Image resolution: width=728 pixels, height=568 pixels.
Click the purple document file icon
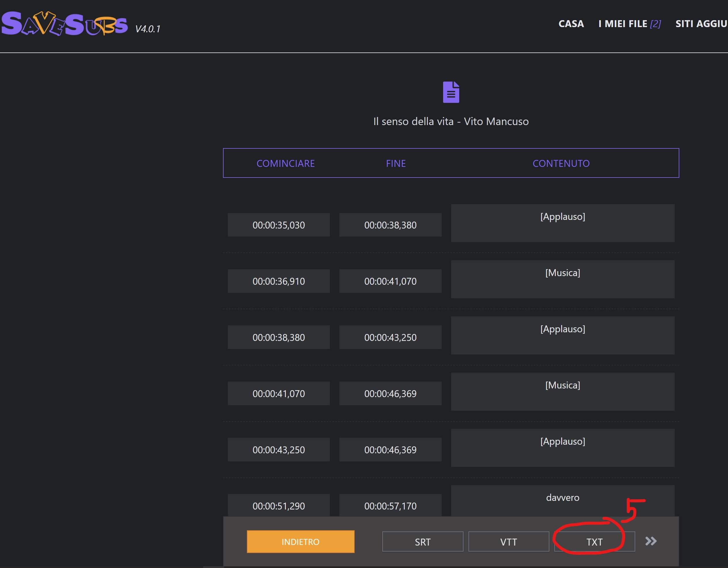(x=451, y=92)
